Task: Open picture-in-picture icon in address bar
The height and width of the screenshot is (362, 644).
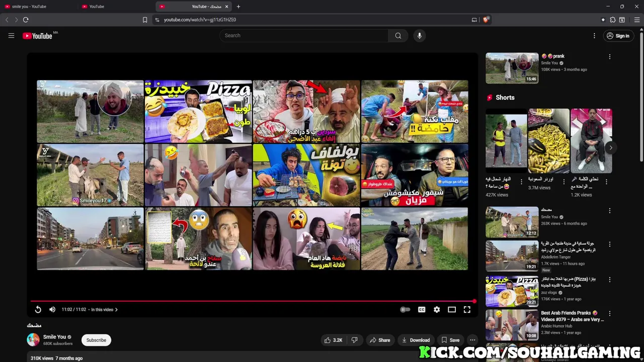Action: click(474, 20)
